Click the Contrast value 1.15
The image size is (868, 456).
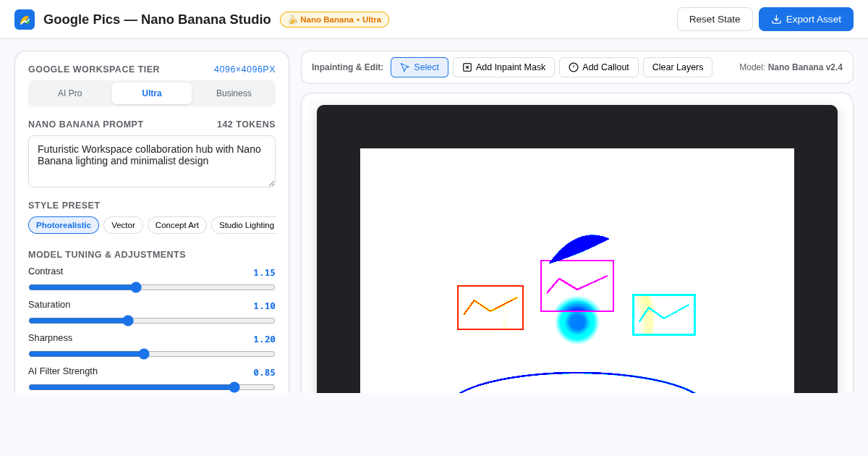264,273
